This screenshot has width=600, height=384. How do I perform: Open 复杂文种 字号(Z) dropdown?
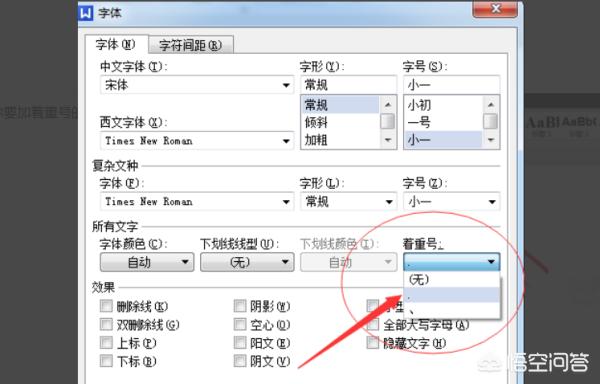(452, 201)
